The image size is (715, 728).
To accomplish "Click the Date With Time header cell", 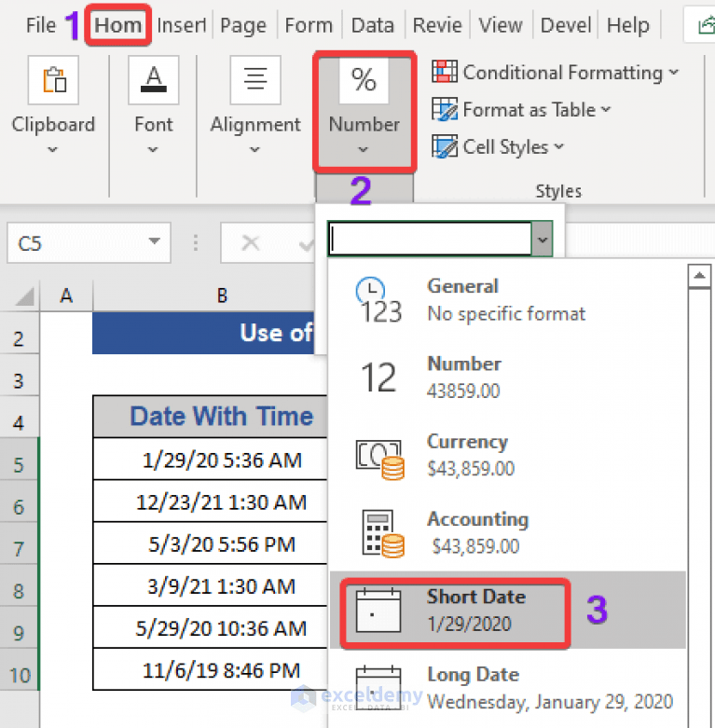I will point(211,417).
